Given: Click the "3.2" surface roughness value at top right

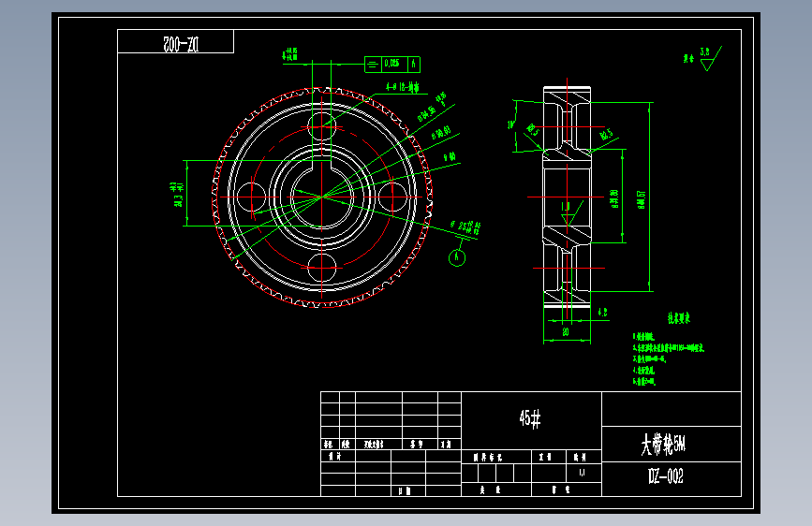Looking at the screenshot, I should (x=705, y=51).
